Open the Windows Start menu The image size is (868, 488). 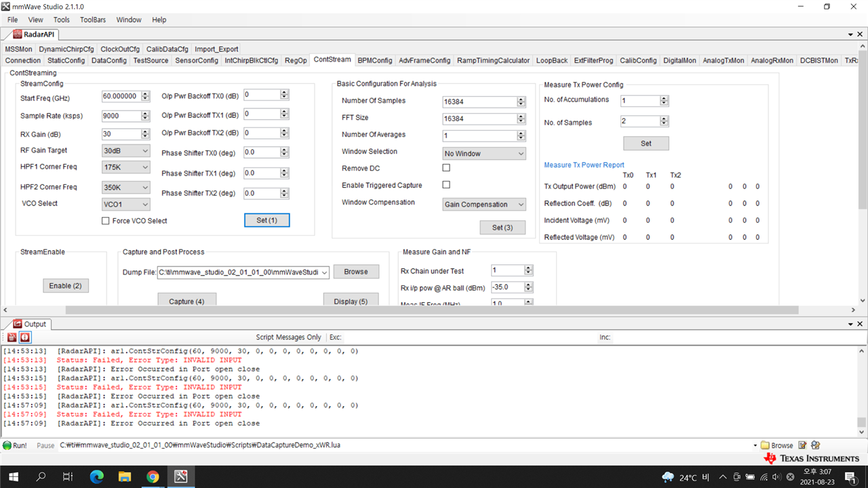(14, 477)
